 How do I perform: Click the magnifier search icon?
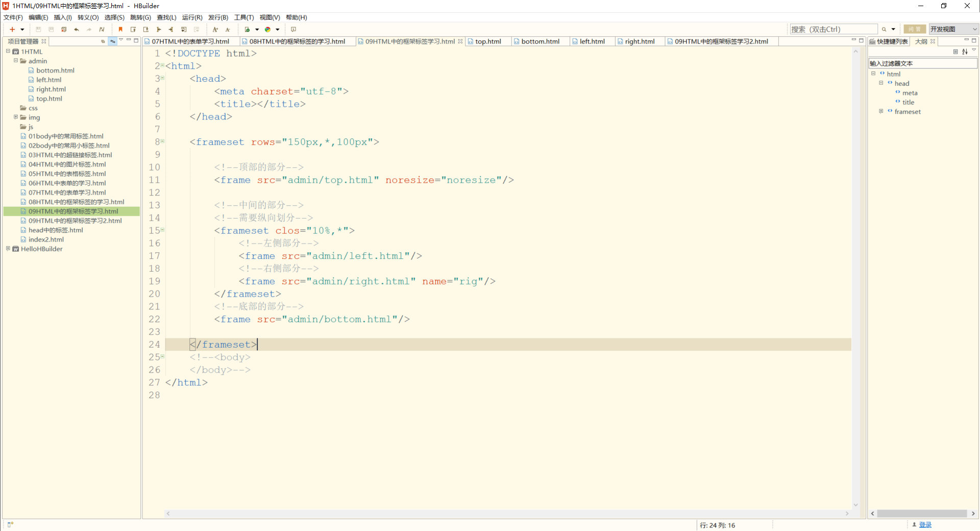click(x=884, y=30)
